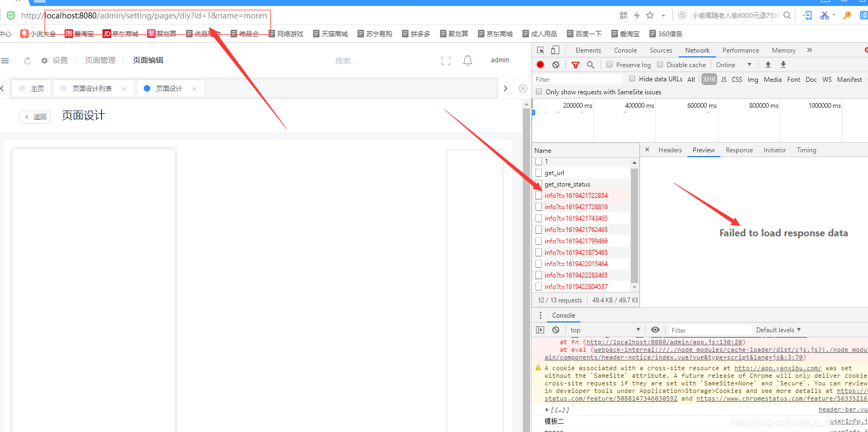The height and width of the screenshot is (432, 868).
Task: Clear the console output
Action: 556,330
